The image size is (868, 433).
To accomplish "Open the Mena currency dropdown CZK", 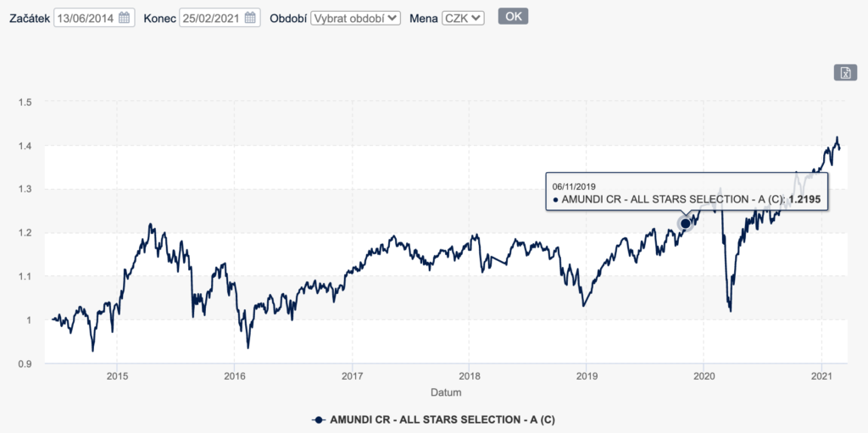I will [463, 18].
